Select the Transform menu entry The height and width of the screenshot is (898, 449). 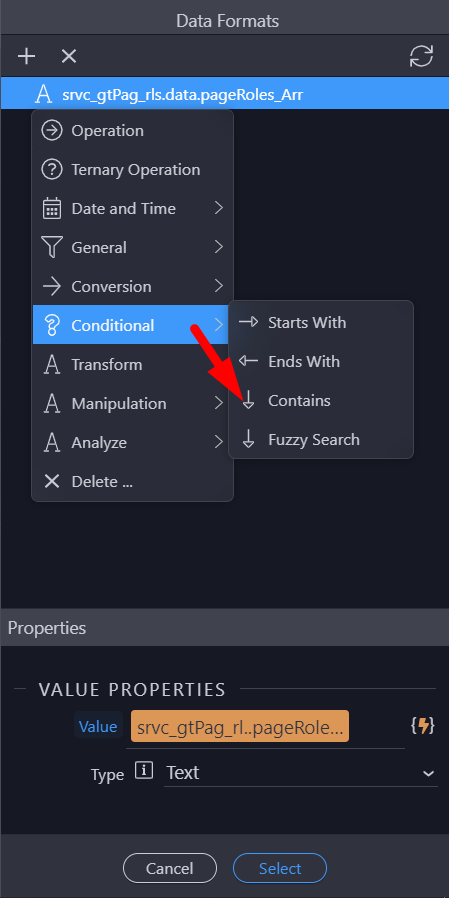coord(132,364)
